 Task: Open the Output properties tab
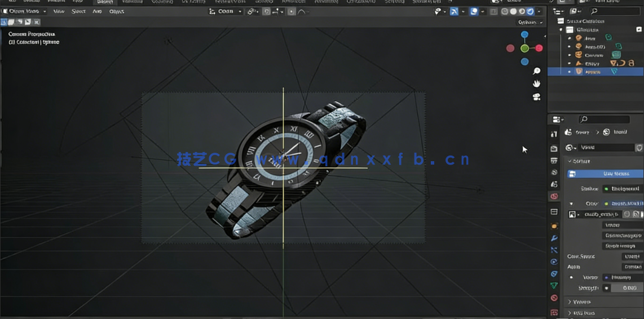(x=554, y=160)
